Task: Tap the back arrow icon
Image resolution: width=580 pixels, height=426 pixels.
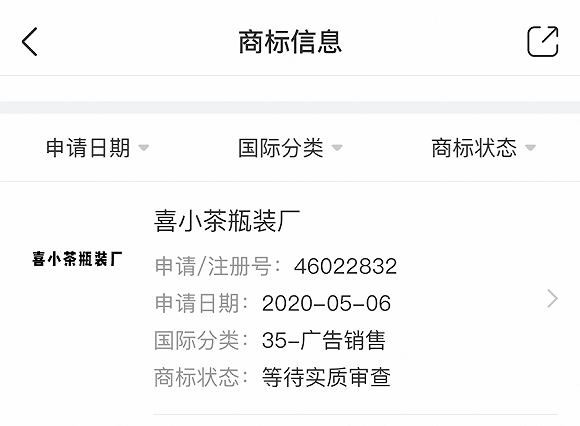Action: click(30, 41)
